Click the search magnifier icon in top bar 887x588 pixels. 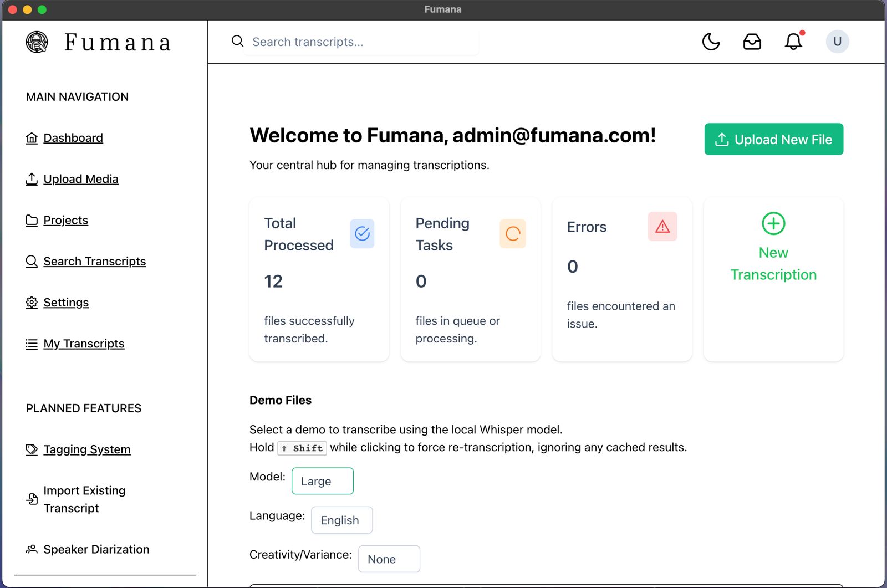click(237, 41)
